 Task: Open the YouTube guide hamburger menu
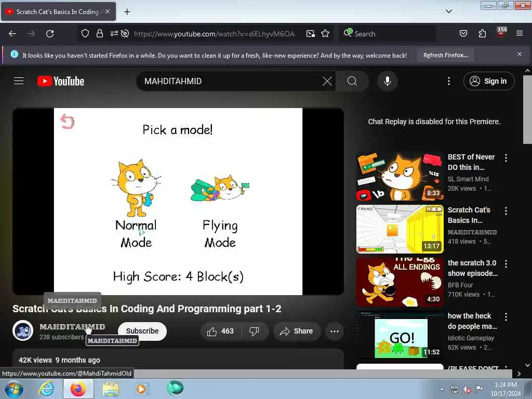(19, 81)
